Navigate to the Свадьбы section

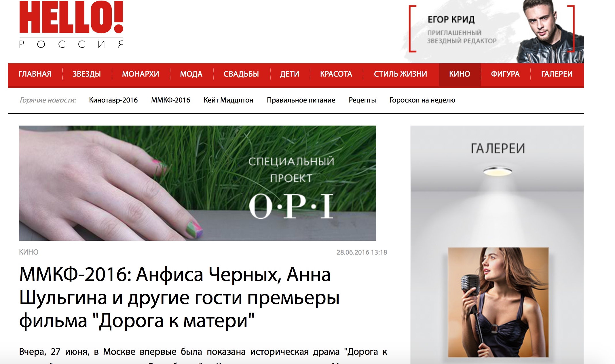(x=241, y=74)
